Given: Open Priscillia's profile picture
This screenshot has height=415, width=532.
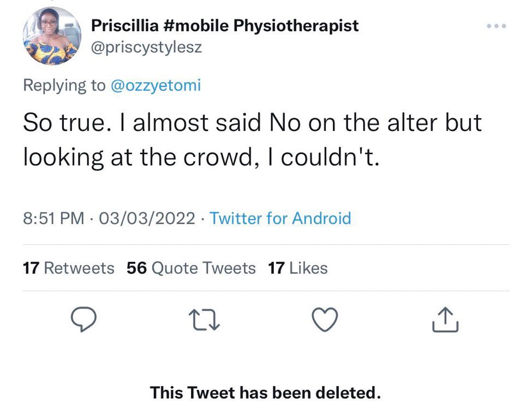Looking at the screenshot, I should coord(52,37).
